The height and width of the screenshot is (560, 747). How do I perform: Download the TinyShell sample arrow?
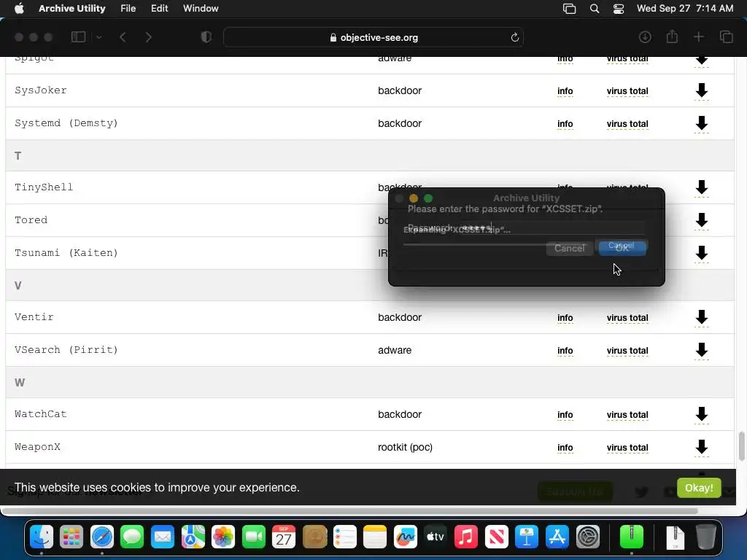click(701, 187)
